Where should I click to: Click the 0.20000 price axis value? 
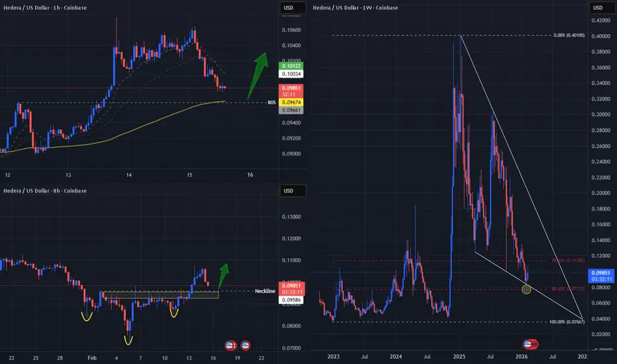601,193
